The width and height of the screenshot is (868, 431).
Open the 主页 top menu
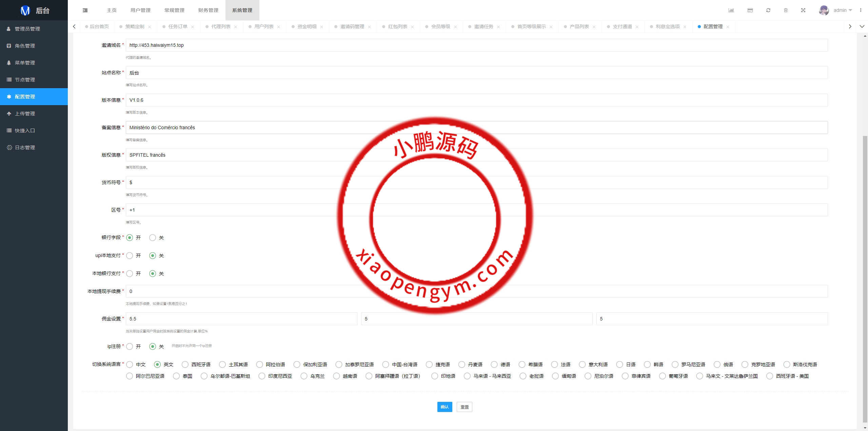(112, 10)
